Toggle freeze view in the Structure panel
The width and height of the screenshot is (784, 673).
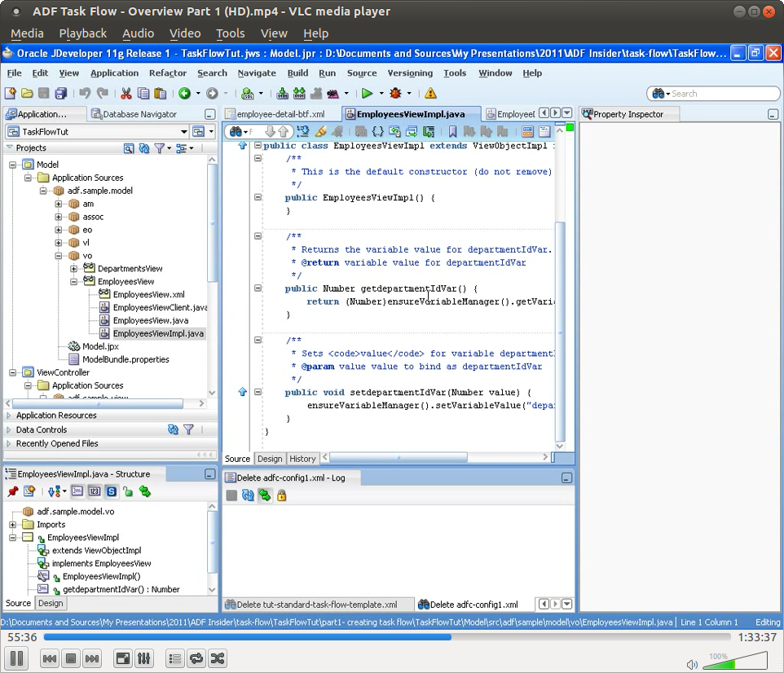[x=11, y=491]
